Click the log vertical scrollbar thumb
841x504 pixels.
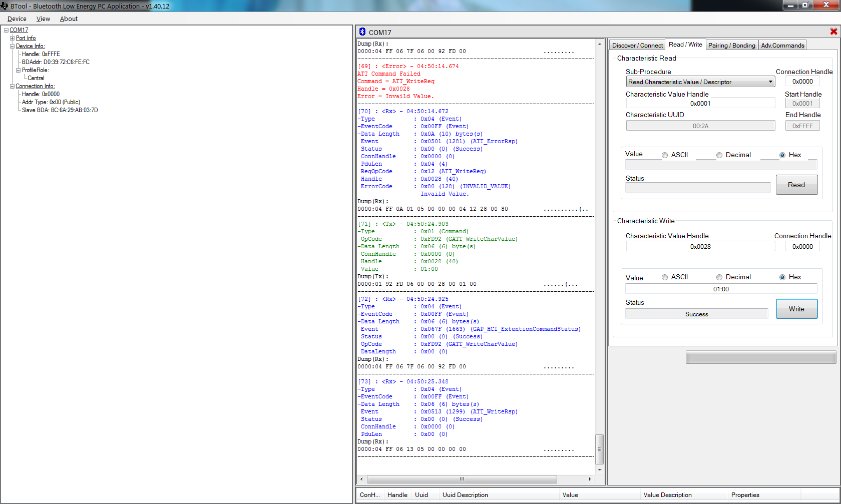click(599, 449)
